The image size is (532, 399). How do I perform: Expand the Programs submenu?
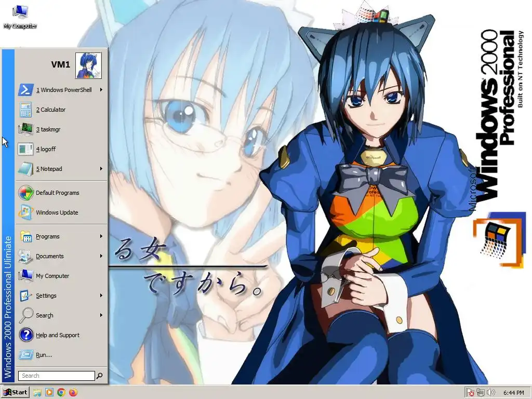(x=61, y=236)
